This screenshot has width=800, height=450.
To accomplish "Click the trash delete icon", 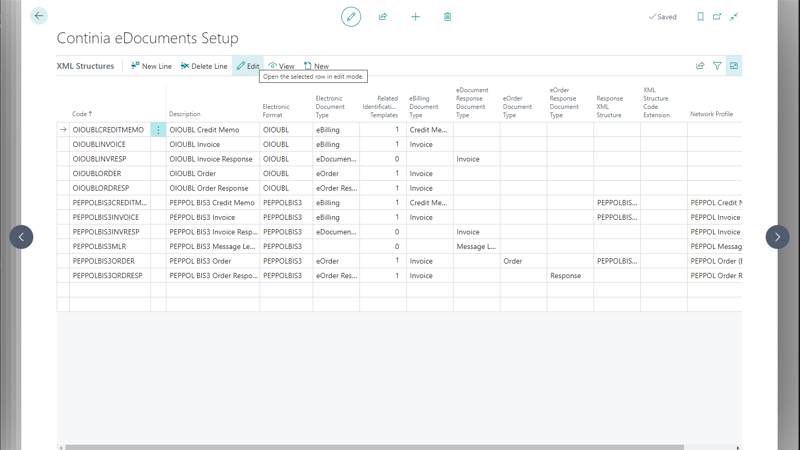I will (x=447, y=16).
